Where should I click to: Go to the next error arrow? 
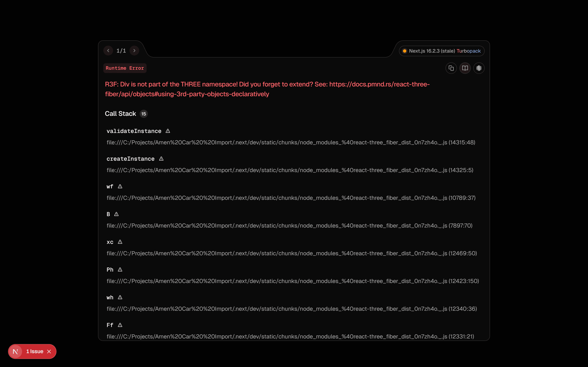[134, 51]
